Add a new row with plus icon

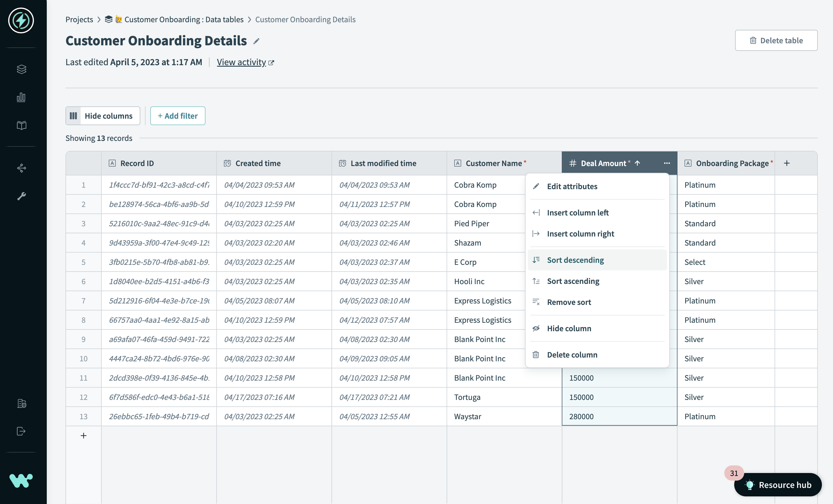coord(84,435)
